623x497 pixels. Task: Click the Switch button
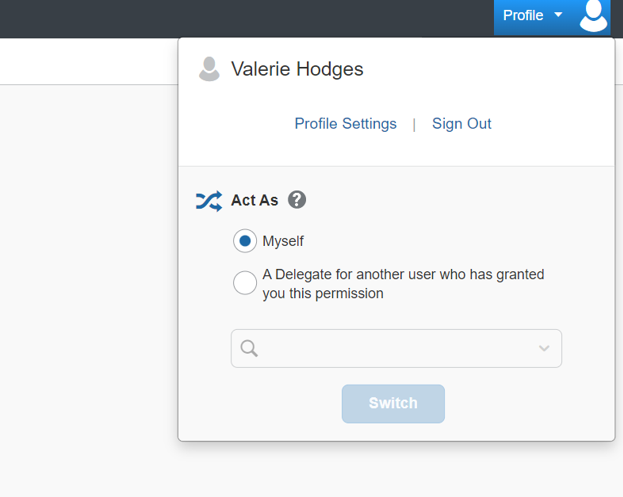[x=393, y=404]
